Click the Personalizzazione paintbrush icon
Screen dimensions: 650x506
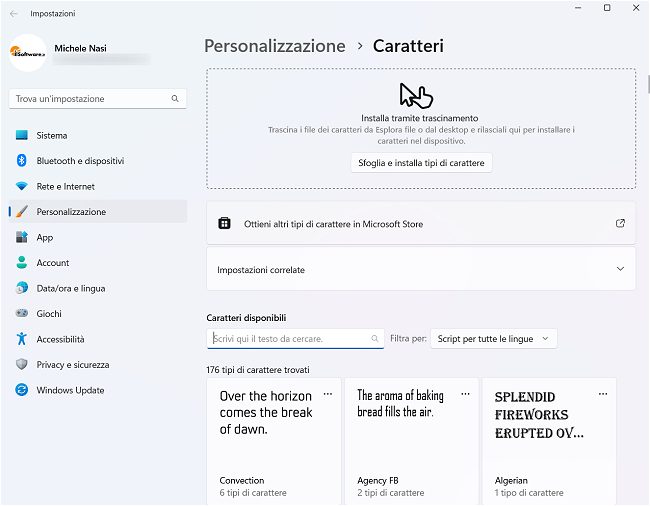22,211
